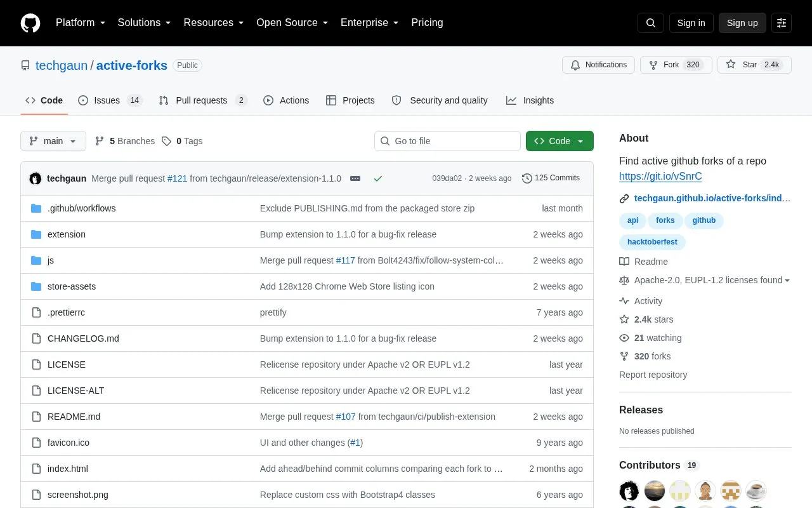
Task: Click the Activity pulse icon link
Action: (624, 301)
